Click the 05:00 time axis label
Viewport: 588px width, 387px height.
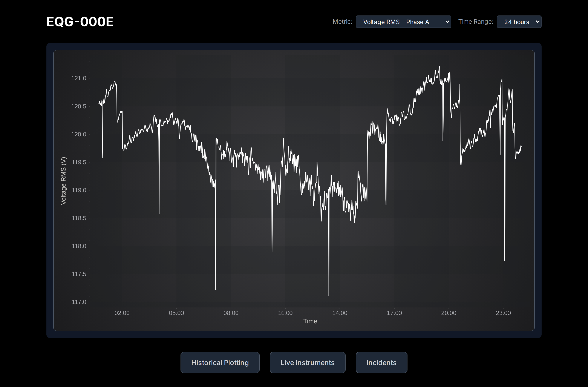176,313
